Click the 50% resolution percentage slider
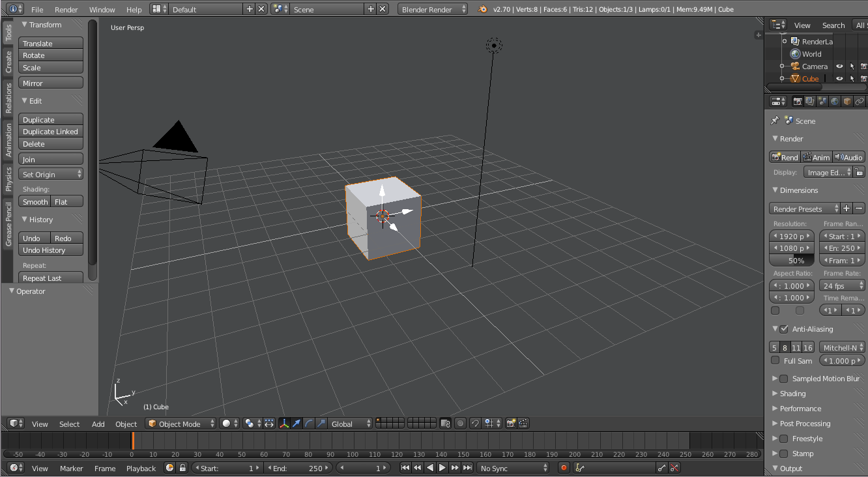 (792, 260)
